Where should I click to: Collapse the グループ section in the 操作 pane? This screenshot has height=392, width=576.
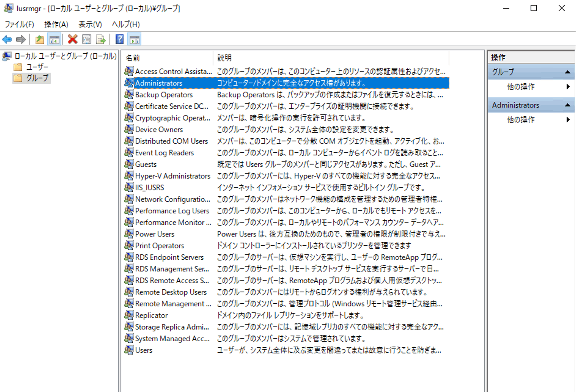pyautogui.click(x=567, y=72)
